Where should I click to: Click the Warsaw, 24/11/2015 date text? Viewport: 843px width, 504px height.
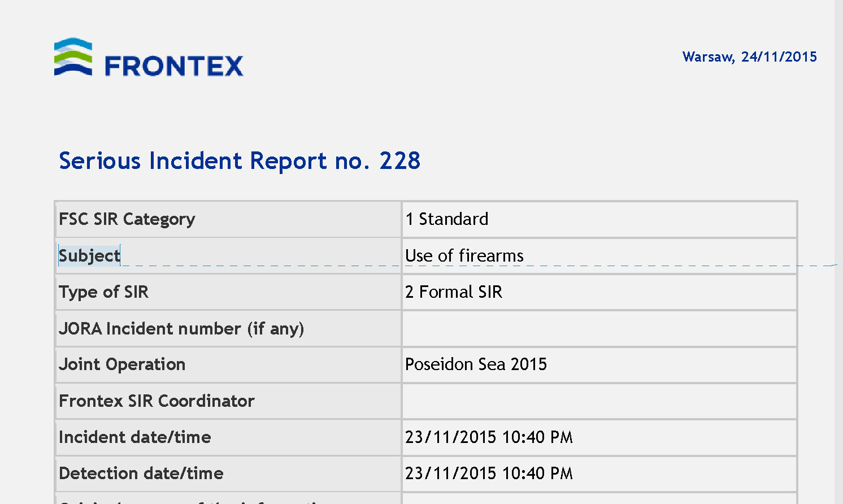pos(750,57)
